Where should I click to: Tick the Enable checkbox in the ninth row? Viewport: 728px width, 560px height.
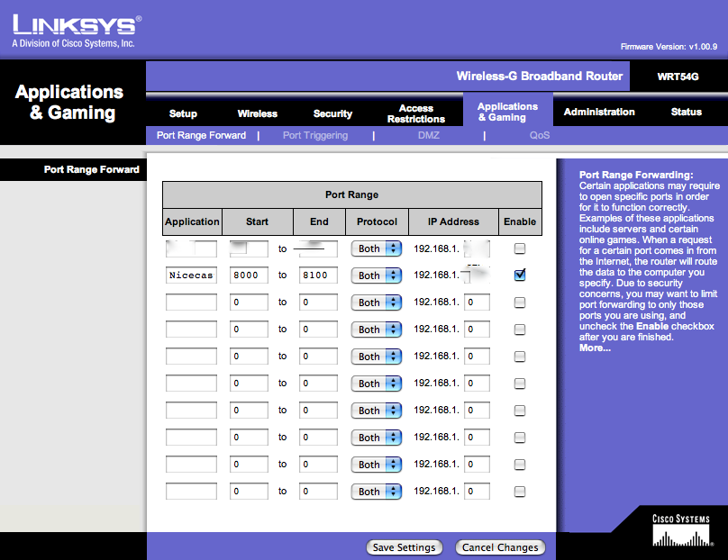(520, 465)
